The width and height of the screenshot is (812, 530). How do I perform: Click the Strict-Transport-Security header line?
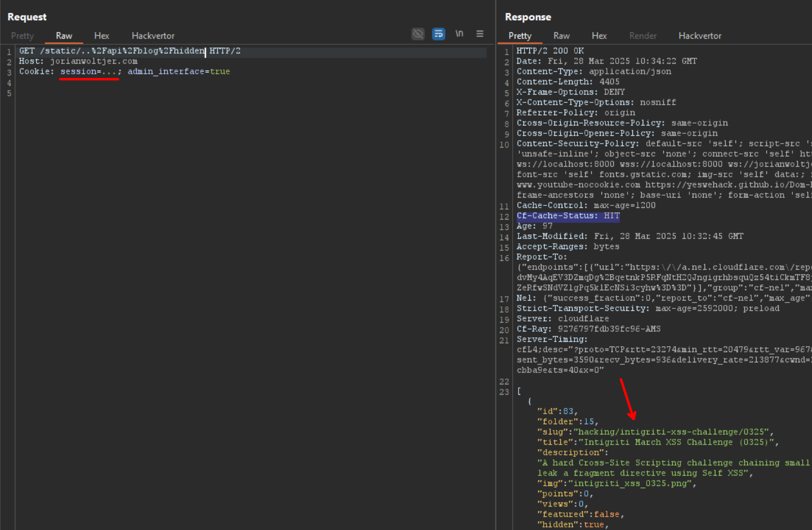pos(648,308)
